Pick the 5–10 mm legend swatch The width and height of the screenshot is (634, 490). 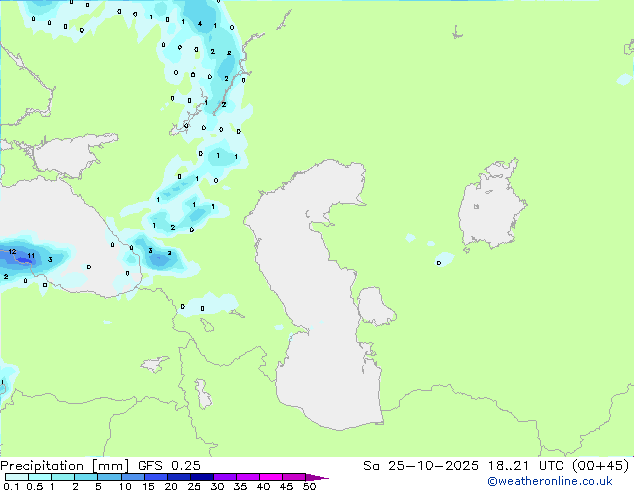tap(109, 477)
